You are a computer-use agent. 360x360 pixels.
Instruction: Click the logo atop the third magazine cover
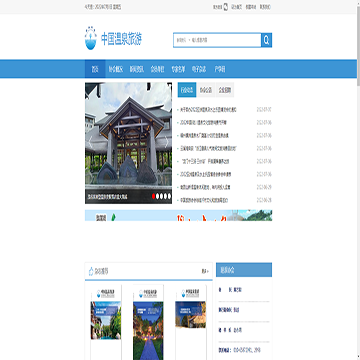[191, 293]
